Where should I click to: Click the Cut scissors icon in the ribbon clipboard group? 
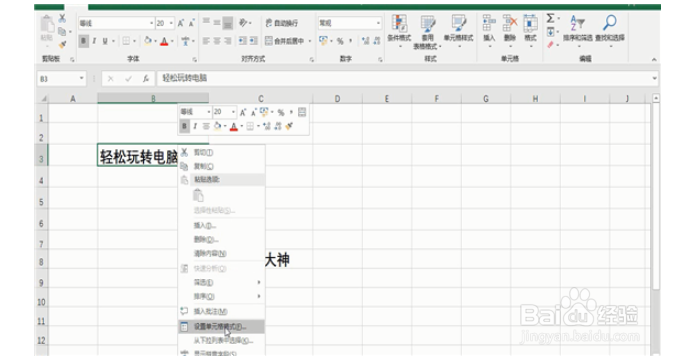(62, 18)
